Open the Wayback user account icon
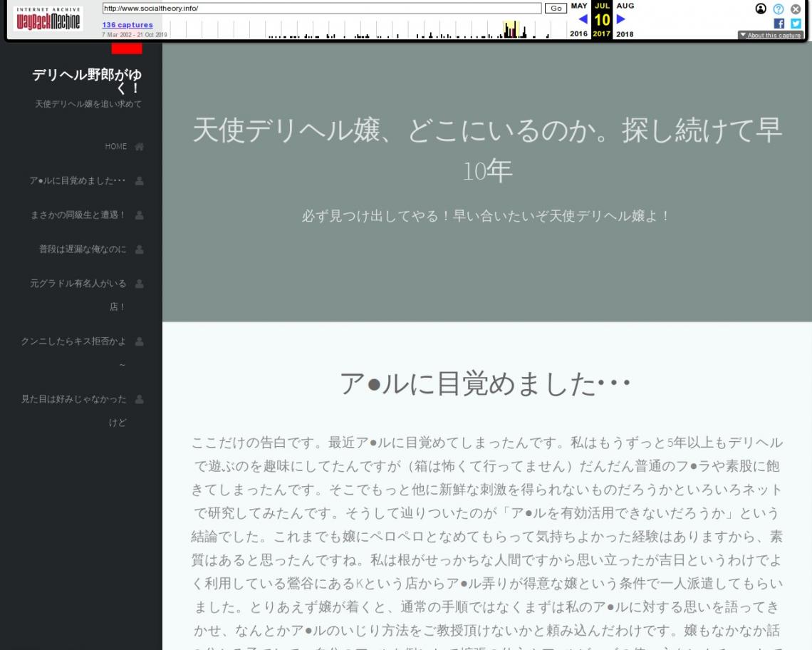812x650 pixels. click(x=761, y=9)
